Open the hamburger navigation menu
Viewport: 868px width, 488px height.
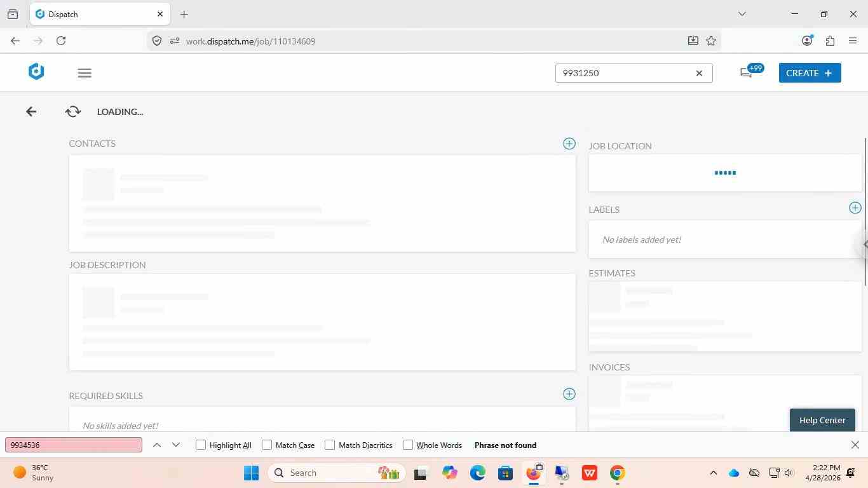85,73
